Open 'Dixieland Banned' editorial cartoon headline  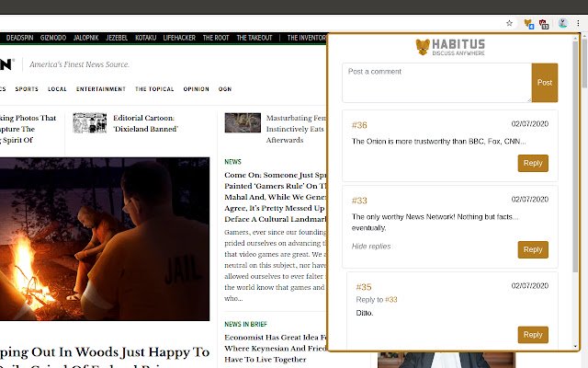tap(145, 123)
